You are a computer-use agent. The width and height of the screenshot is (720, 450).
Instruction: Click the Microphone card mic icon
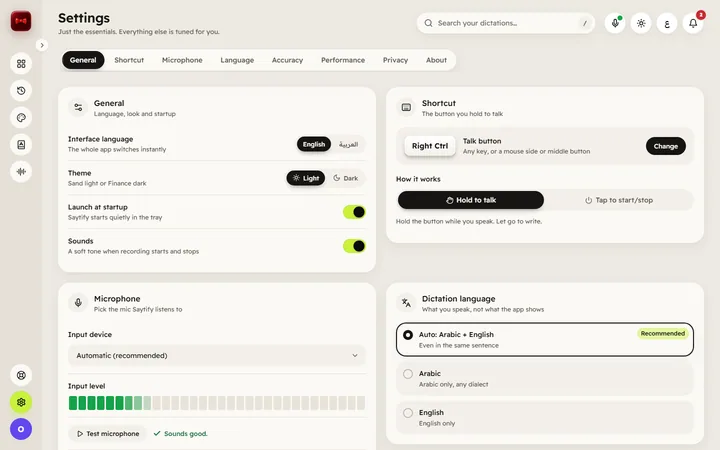coord(78,303)
